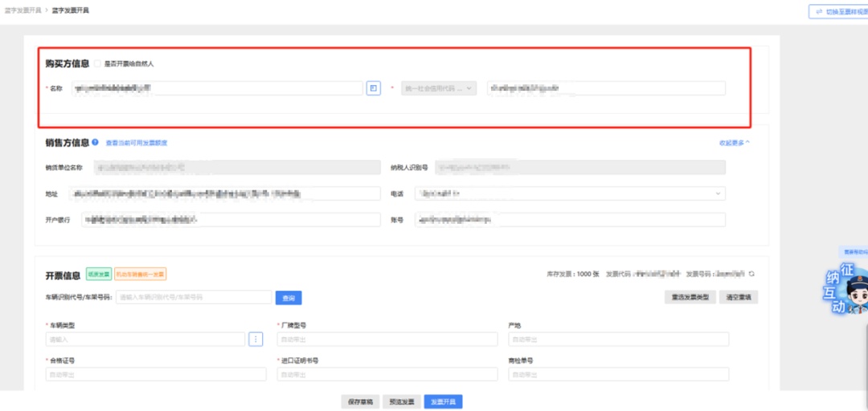Viewport: 868px width, 411px height.
Task: Click the 销售方信息 help question icon
Action: coord(96,142)
